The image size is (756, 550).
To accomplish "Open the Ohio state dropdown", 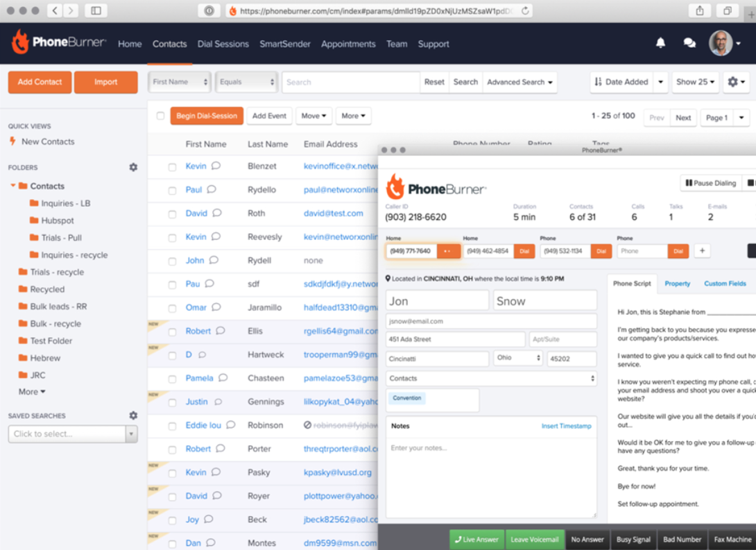I will pos(518,358).
